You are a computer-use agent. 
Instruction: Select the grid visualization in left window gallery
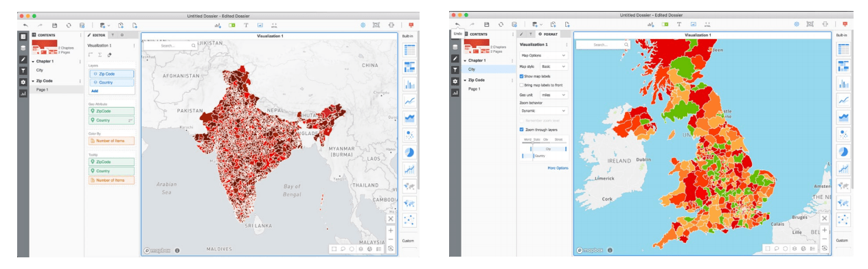click(410, 49)
